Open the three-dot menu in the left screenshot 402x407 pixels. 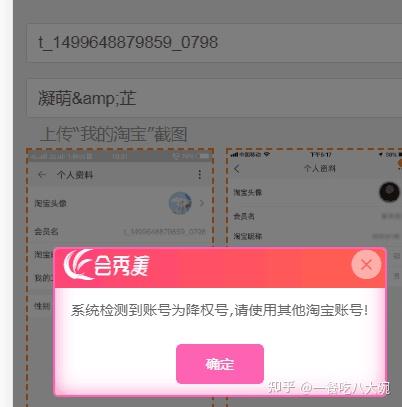click(199, 174)
